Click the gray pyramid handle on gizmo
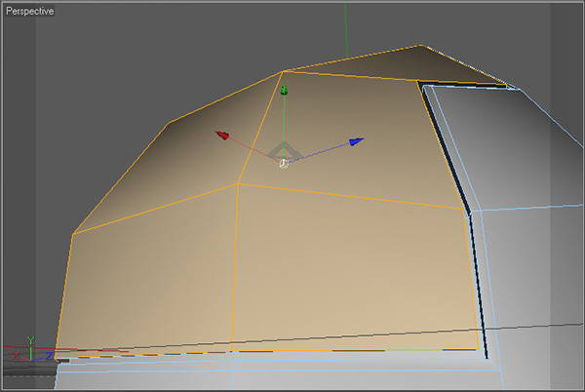Viewport: 585px width, 392px height. (x=283, y=151)
